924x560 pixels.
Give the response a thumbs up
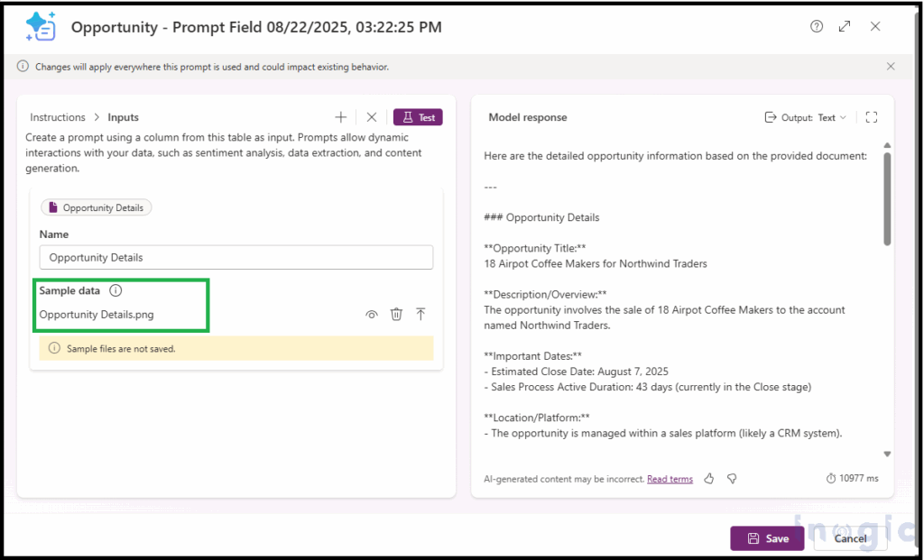709,479
